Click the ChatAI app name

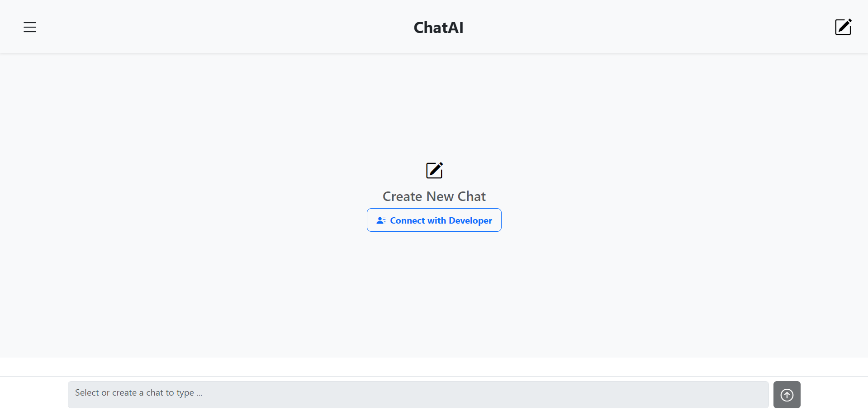coord(438,28)
